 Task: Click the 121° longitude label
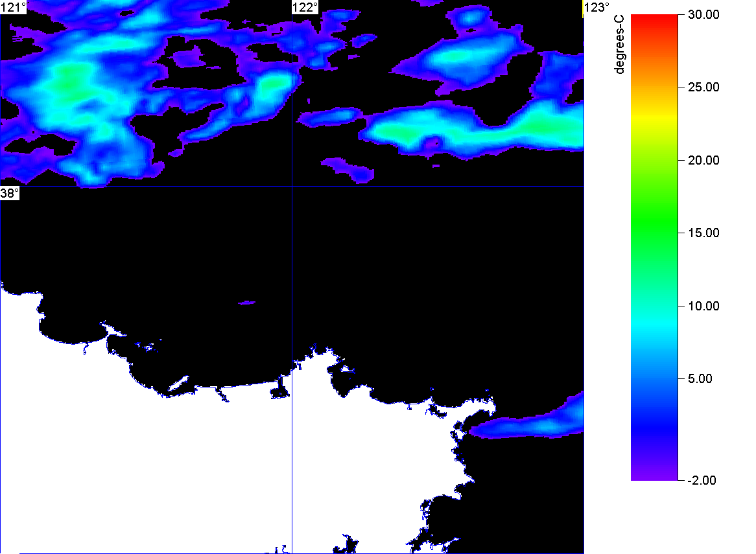pos(14,7)
